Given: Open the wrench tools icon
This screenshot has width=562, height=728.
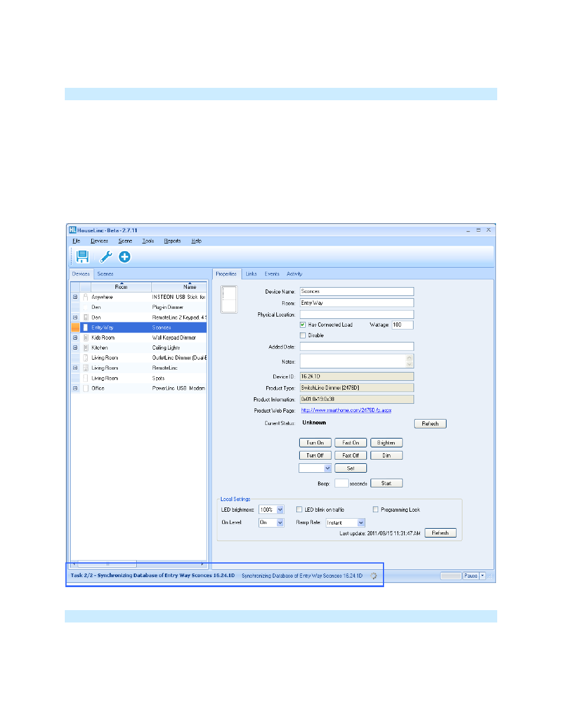Looking at the screenshot, I should [x=106, y=256].
